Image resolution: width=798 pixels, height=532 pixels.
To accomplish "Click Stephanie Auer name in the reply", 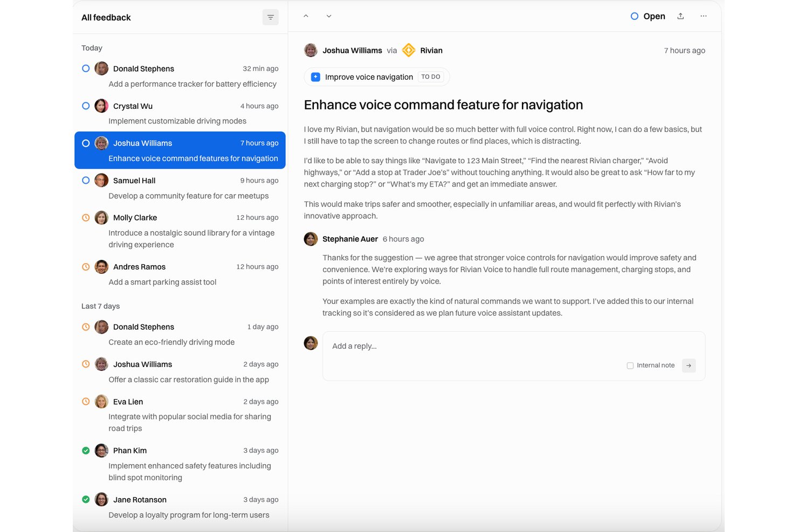I will click(x=350, y=239).
